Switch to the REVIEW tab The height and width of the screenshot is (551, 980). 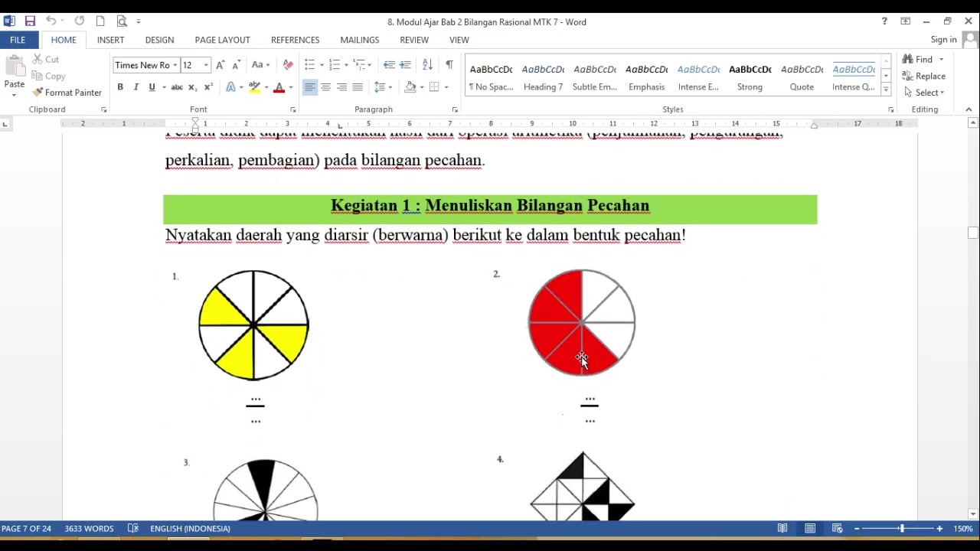pyautogui.click(x=414, y=40)
